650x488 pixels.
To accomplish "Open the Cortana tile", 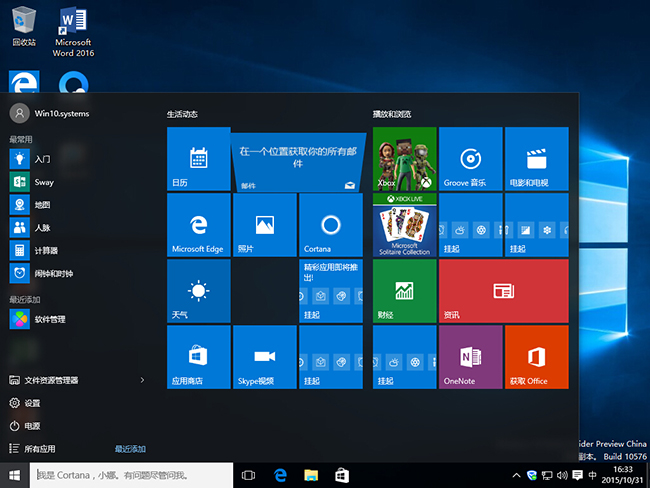I will pos(331,225).
